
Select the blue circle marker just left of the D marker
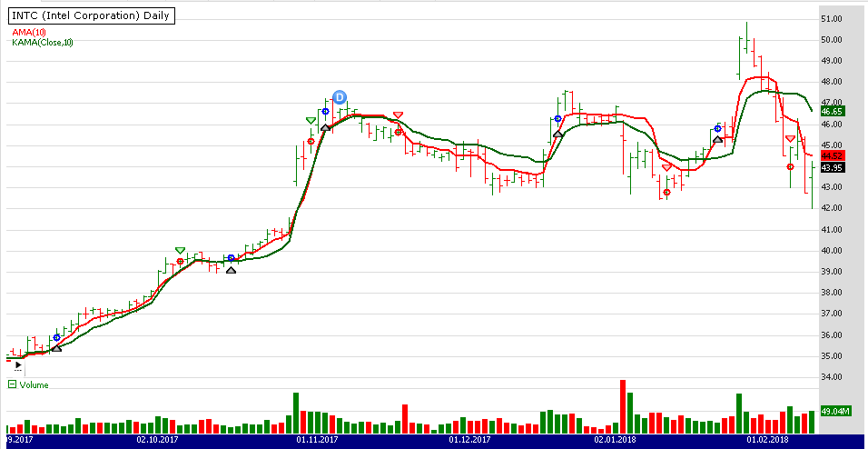tap(325, 112)
